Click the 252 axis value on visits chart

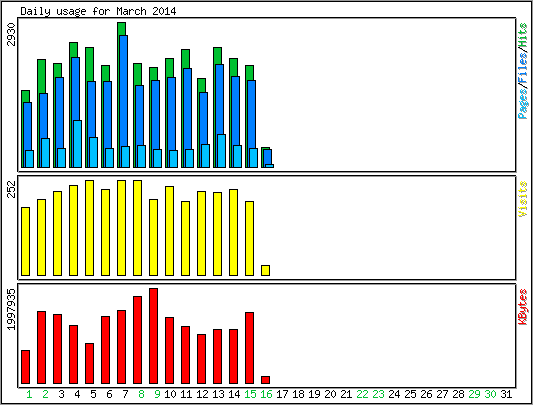[x=12, y=189]
